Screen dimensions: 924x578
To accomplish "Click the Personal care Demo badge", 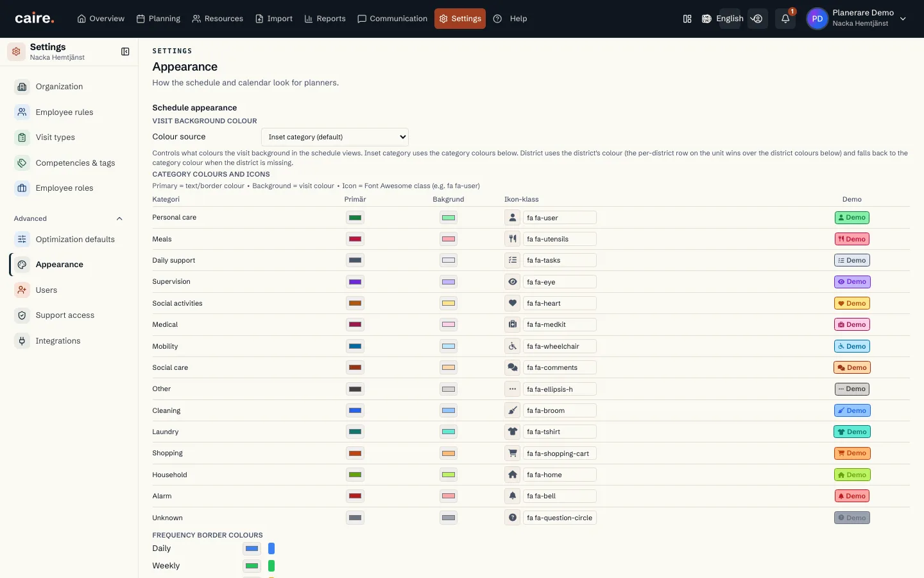I will (x=852, y=218).
